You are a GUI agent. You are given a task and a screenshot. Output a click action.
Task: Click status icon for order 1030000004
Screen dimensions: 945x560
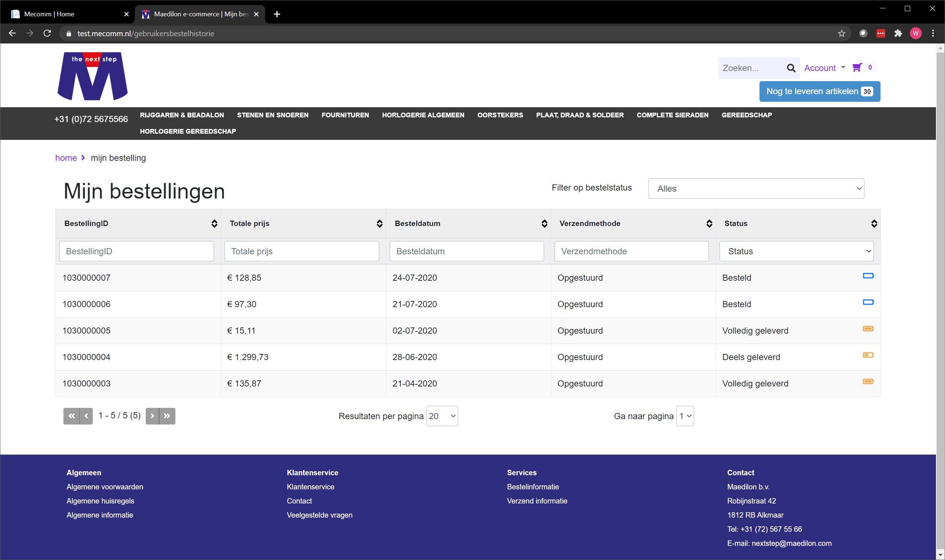tap(868, 355)
